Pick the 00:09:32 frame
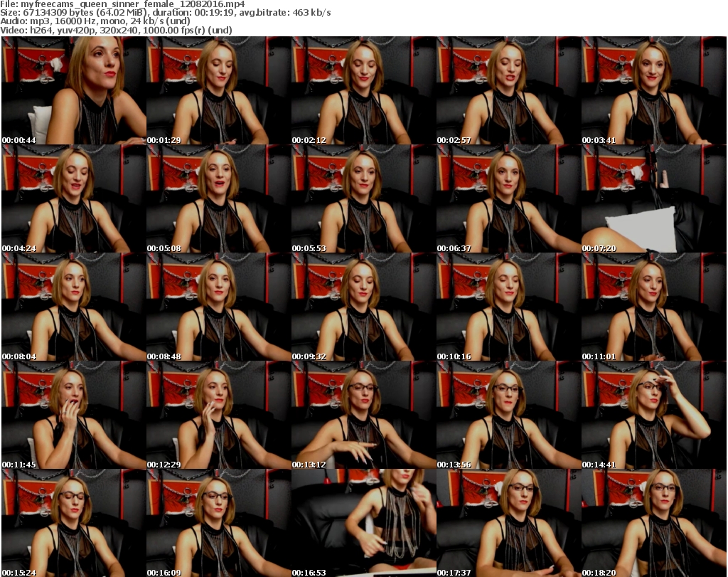Image resolution: width=728 pixels, height=577 pixels. pyautogui.click(x=363, y=307)
